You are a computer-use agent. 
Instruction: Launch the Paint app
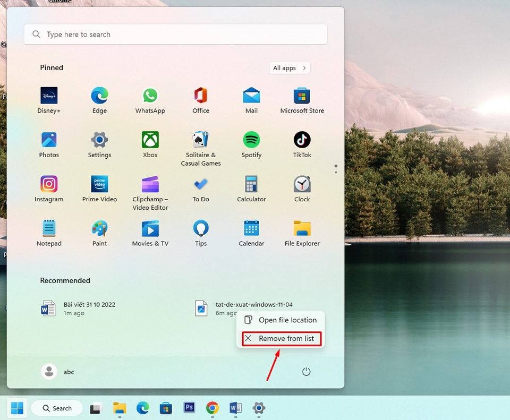tap(99, 233)
